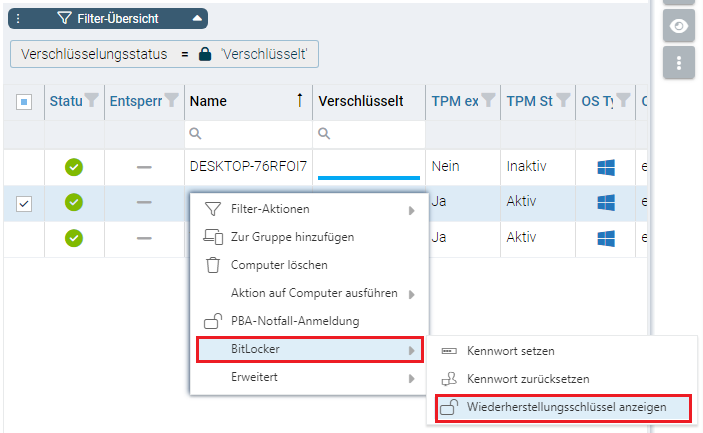Screen dimensions: 703x433
Task: Click the three-dot handle beside Filter-Übersicht
Action: [x=19, y=18]
